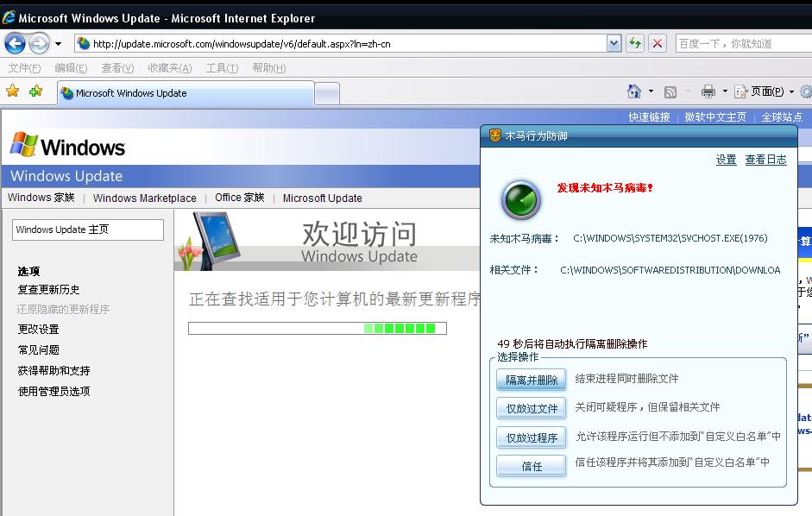Image resolution: width=812 pixels, height=516 pixels.
Task: Click 常见问题 in the sidebar
Action: (38, 349)
